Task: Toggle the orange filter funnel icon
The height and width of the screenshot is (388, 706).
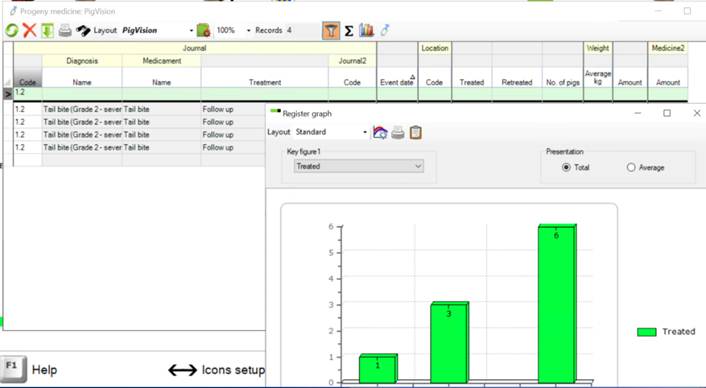Action: point(331,31)
